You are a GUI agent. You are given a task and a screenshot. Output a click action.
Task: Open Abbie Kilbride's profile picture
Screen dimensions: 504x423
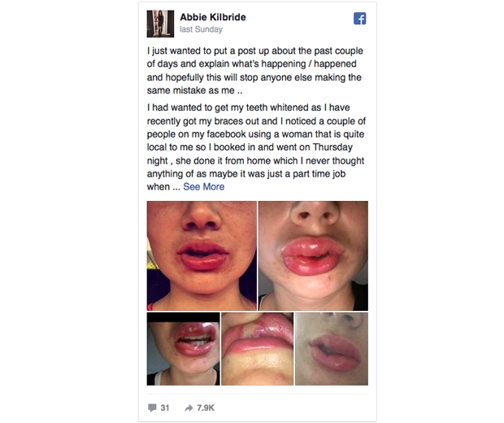click(x=160, y=24)
